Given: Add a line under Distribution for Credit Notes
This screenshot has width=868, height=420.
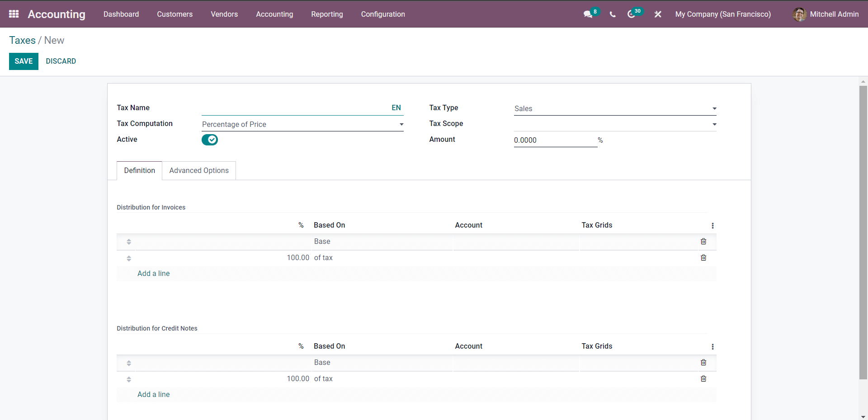Looking at the screenshot, I should 154,395.
